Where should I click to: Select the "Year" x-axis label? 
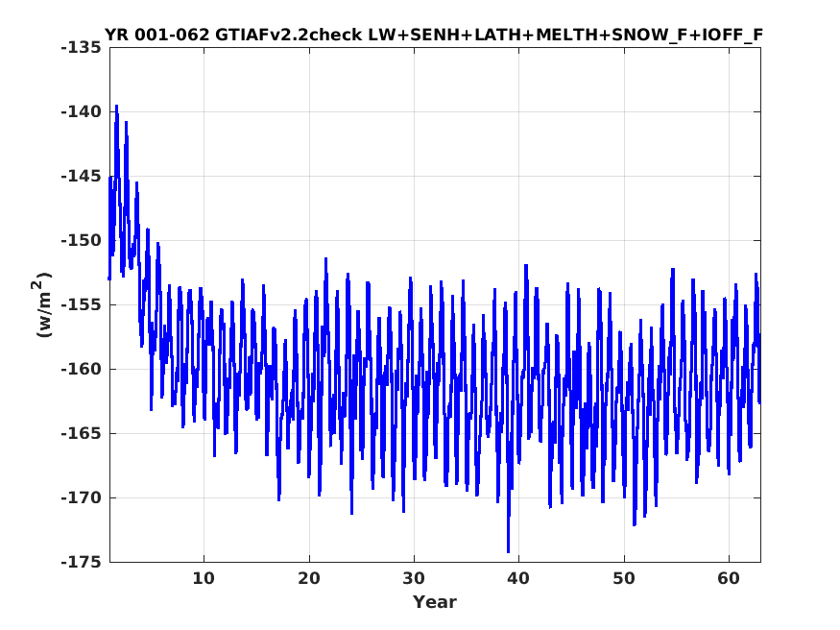pyautogui.click(x=435, y=601)
